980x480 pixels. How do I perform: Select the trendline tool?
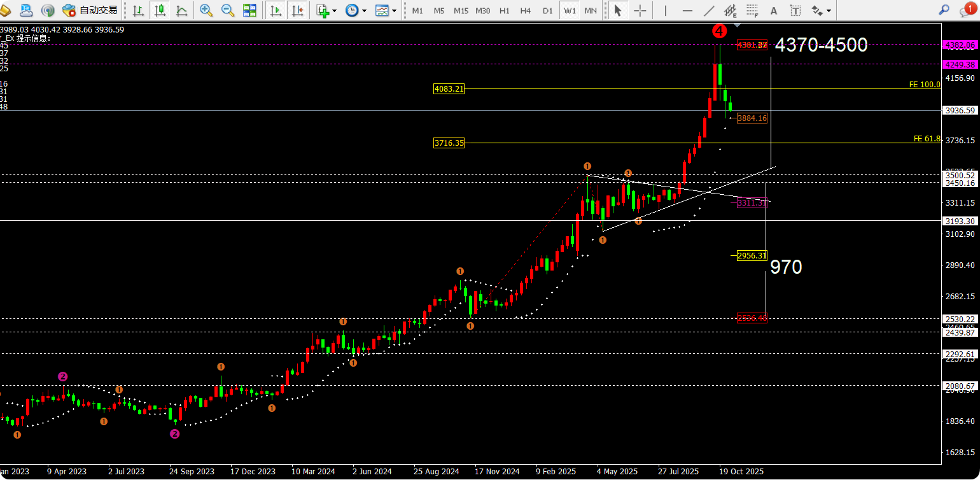(x=709, y=10)
